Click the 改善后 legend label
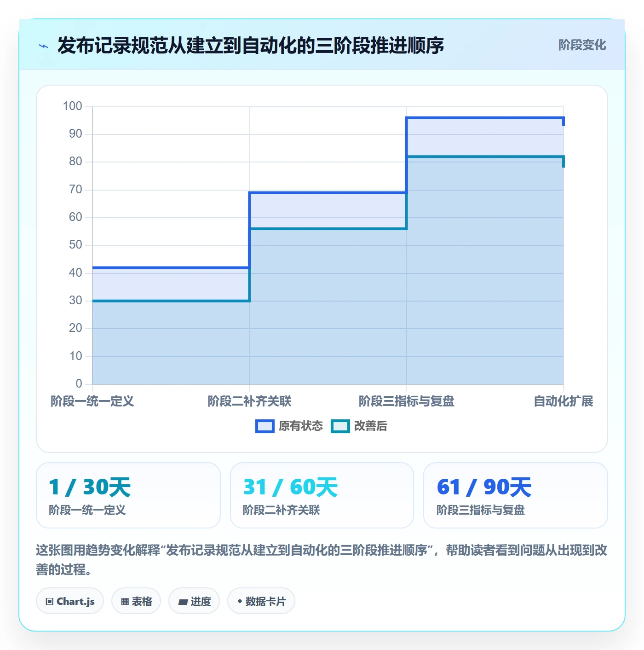This screenshot has height=650, width=644. point(371,426)
